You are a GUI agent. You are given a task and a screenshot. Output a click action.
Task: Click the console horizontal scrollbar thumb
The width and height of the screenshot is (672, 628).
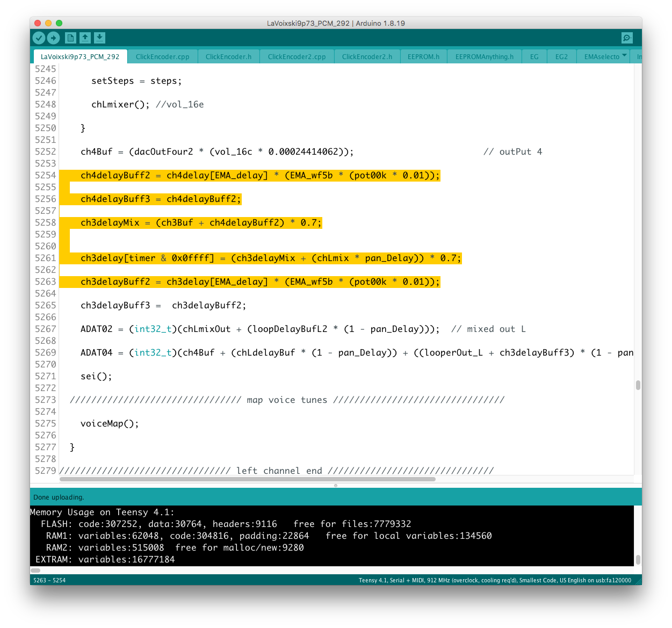[x=35, y=570]
